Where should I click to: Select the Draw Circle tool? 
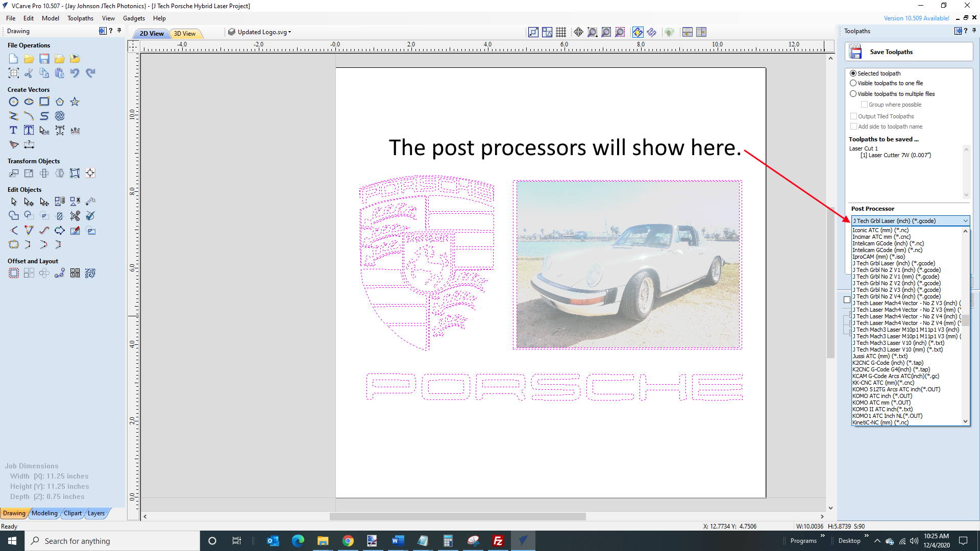(x=14, y=102)
